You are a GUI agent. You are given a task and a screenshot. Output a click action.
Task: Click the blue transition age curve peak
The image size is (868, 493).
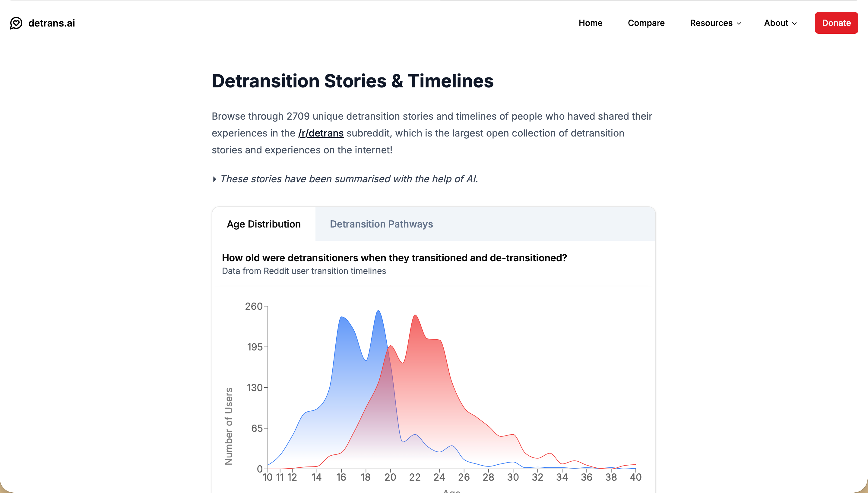(378, 311)
